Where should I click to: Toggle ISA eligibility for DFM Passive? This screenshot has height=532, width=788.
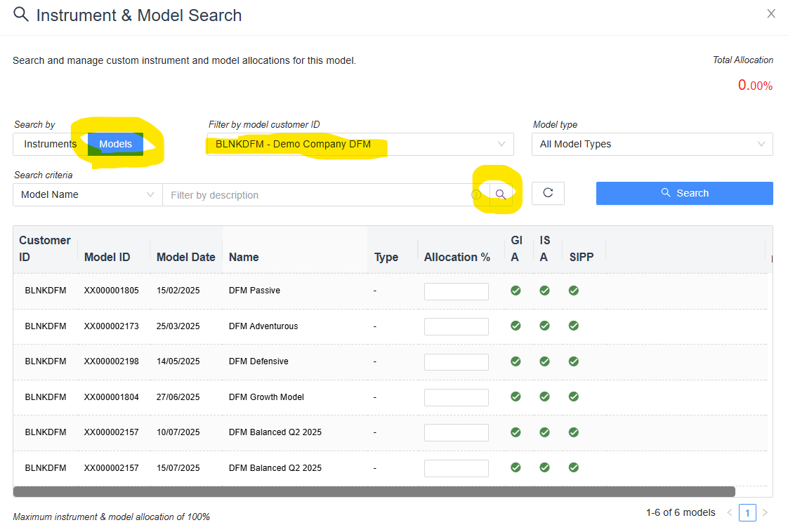[545, 290]
